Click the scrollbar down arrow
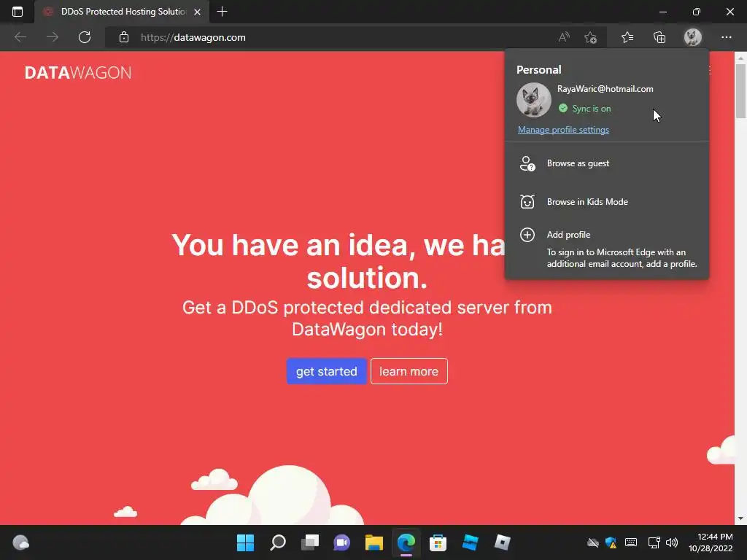Screen dimensions: 747x560 (740, 518)
